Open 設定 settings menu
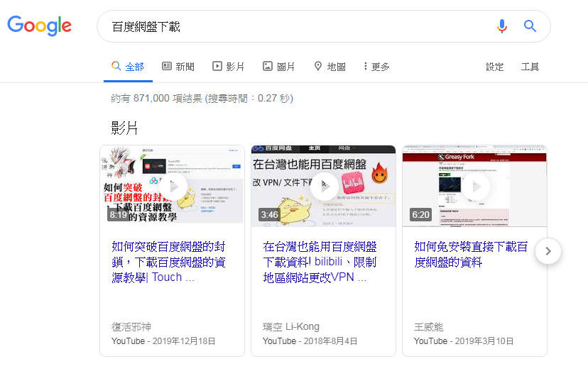The image size is (588, 376). click(495, 67)
